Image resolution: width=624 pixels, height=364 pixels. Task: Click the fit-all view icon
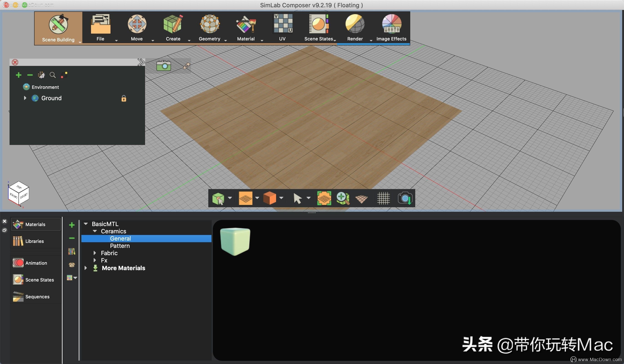324,198
